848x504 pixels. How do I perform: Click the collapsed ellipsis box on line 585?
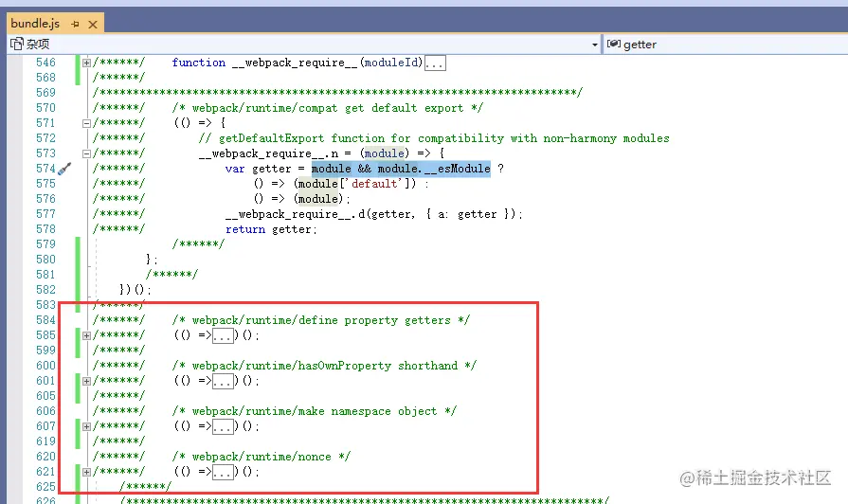point(223,335)
